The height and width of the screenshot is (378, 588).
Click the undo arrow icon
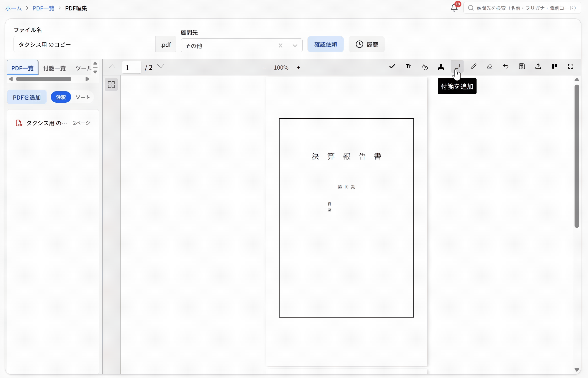coord(506,67)
